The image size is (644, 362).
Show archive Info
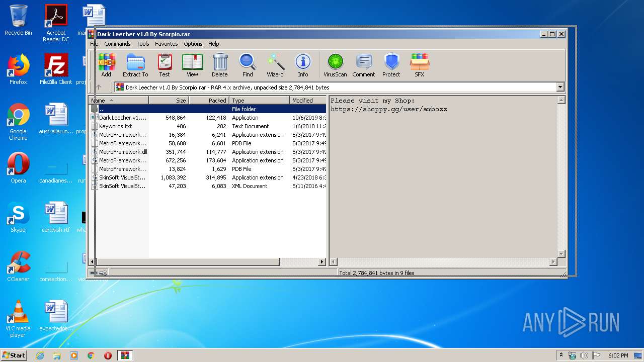point(303,65)
